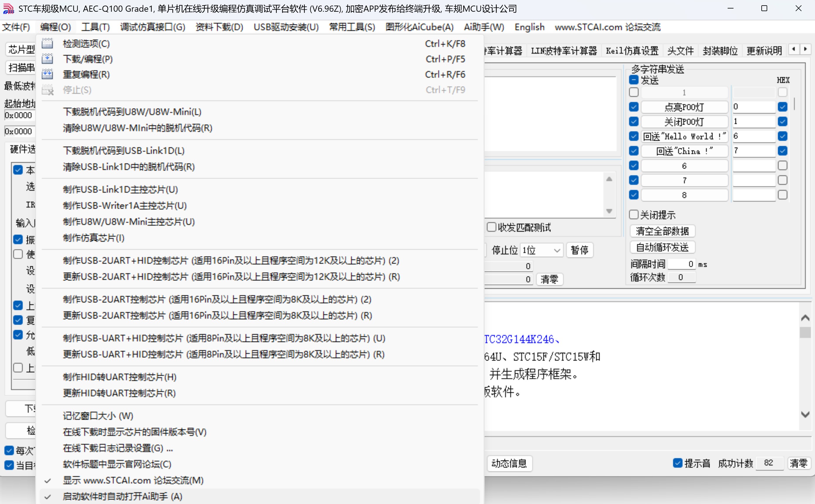The height and width of the screenshot is (504, 815).
Task: Click the 回送"Hello World !" button
Action: click(x=684, y=136)
